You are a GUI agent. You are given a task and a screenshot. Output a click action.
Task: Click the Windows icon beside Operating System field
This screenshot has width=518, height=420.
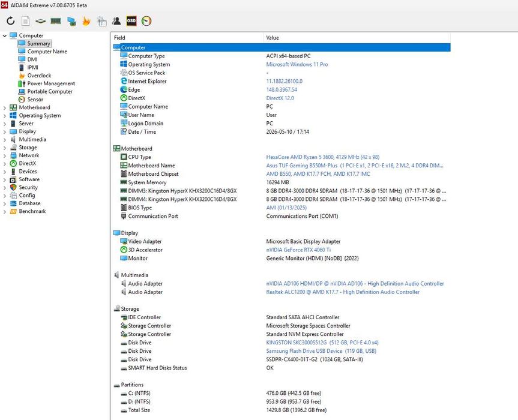point(124,64)
